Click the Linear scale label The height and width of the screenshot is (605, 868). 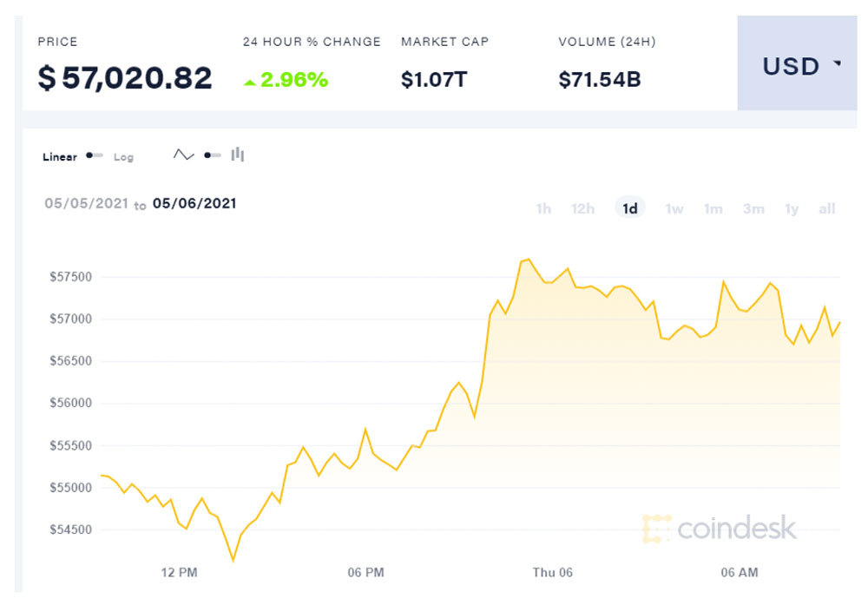[60, 157]
